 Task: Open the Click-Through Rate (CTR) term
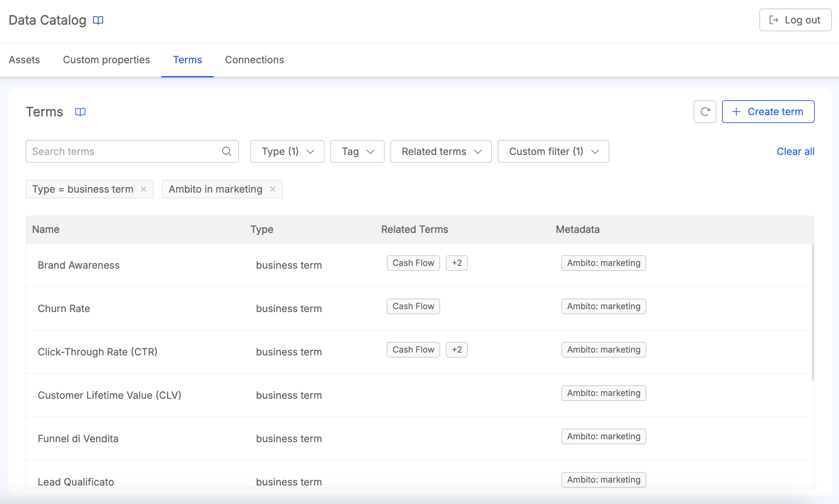tap(98, 352)
